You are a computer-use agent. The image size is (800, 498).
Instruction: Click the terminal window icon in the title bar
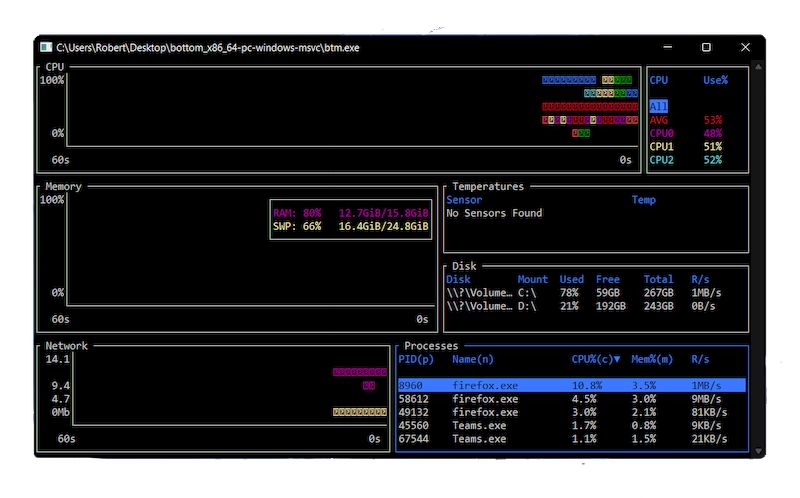[x=46, y=47]
